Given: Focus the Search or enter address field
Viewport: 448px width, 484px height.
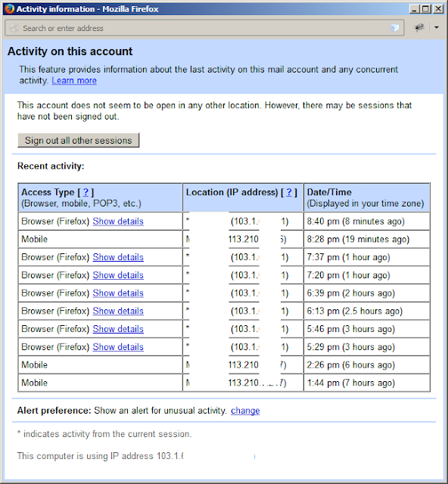Looking at the screenshot, I should pos(204,28).
